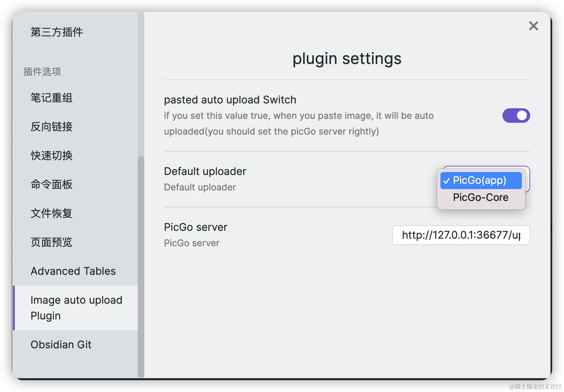
Task: Toggle the pasted auto upload switch
Action: [516, 116]
